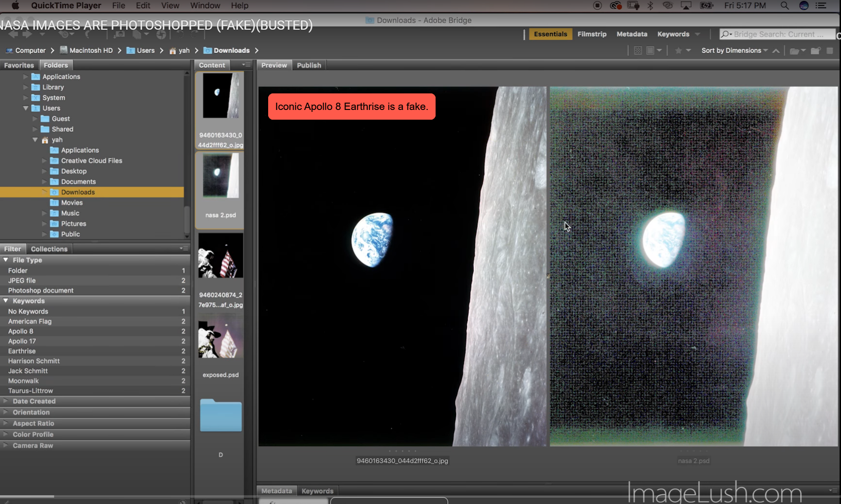Open the Apple menu icon

coord(16,5)
